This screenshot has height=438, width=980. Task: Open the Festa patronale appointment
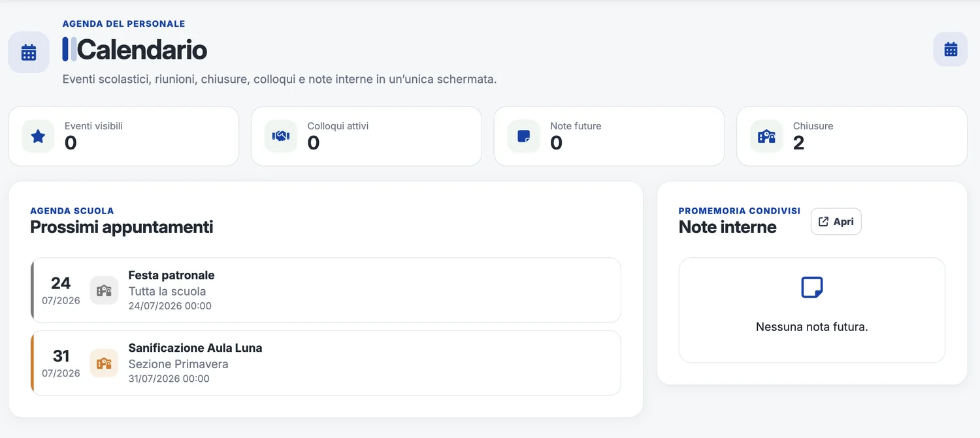325,290
